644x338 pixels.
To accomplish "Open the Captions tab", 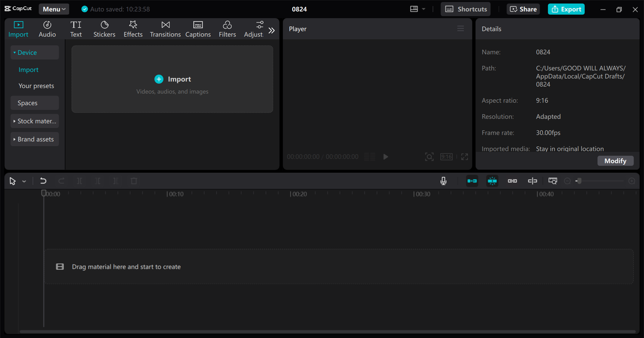I will (x=198, y=29).
